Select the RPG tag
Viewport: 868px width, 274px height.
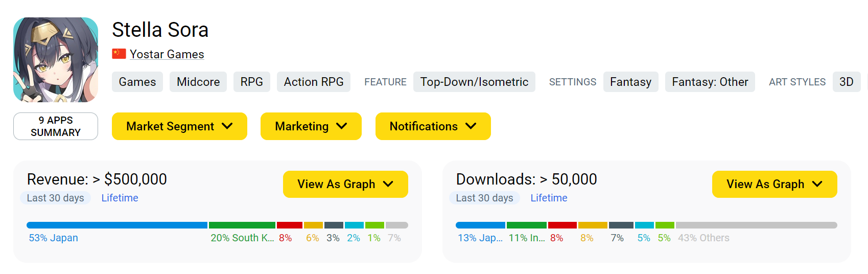tap(252, 82)
